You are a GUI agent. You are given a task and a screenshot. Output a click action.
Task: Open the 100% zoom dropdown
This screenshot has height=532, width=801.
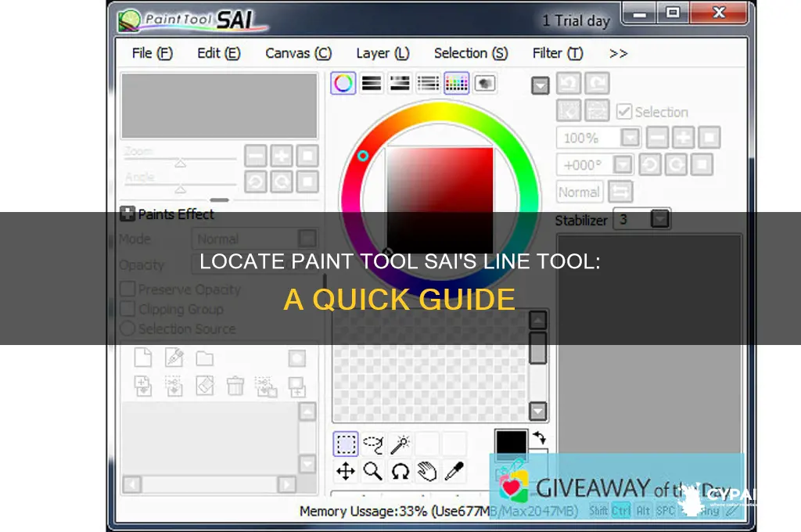tap(630, 138)
